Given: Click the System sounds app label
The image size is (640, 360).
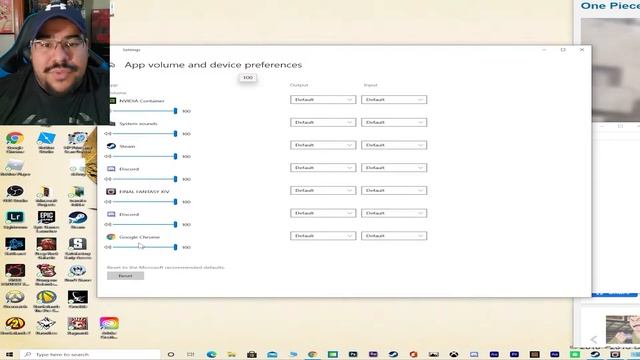Looking at the screenshot, I should 138,123.
